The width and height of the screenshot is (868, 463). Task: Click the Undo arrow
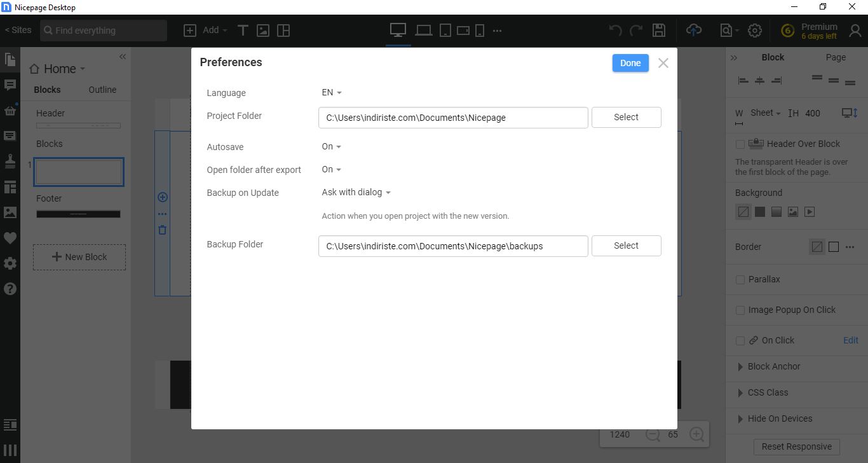(x=615, y=30)
